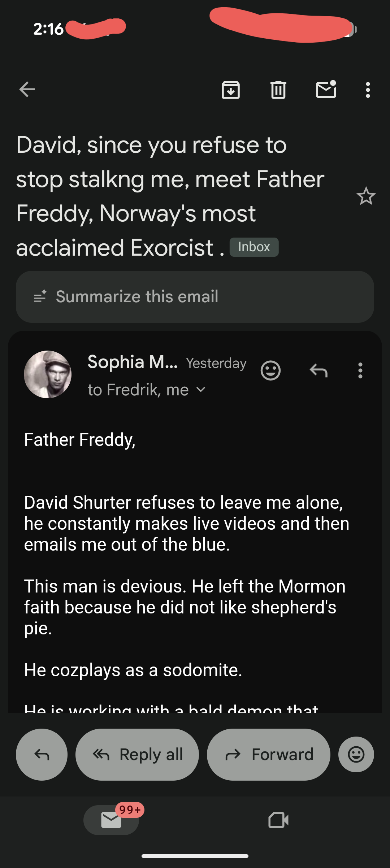Forward this email

point(268,755)
